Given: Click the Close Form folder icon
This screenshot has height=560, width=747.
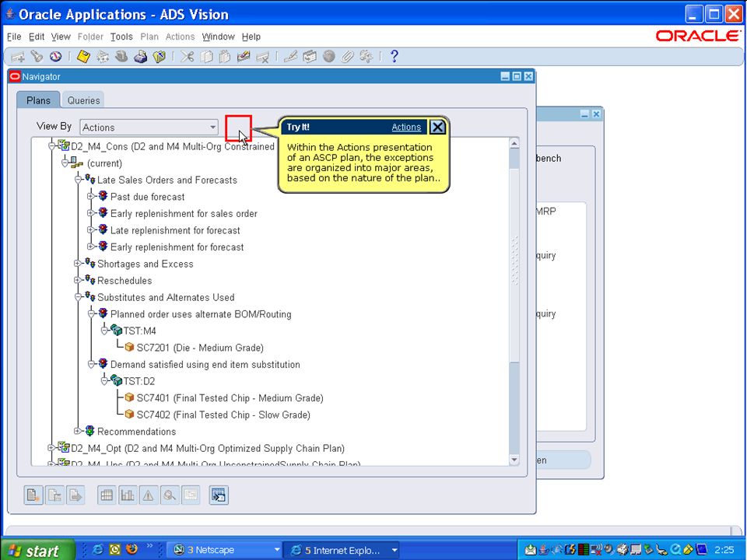Looking at the screenshot, I should pos(159,57).
